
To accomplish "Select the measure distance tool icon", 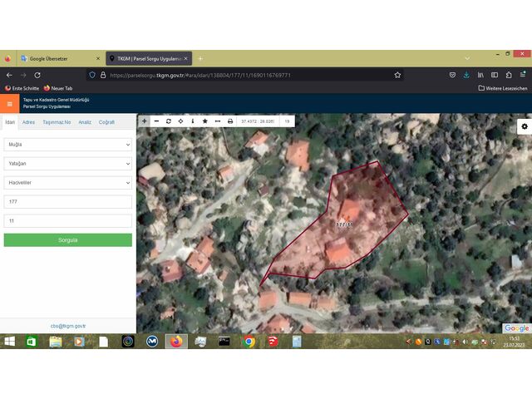I will pyautogui.click(x=218, y=121).
